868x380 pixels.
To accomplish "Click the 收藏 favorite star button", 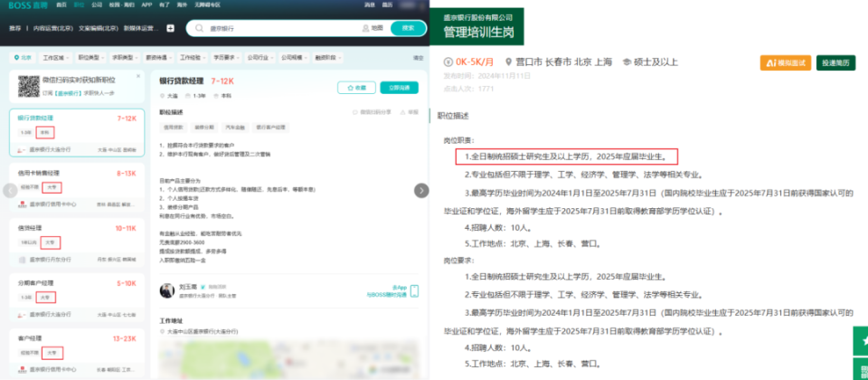I will [x=356, y=88].
